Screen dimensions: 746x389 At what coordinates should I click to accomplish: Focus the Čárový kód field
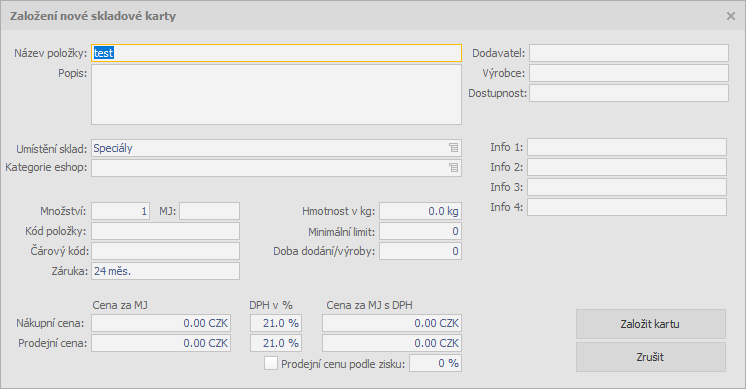click(166, 251)
